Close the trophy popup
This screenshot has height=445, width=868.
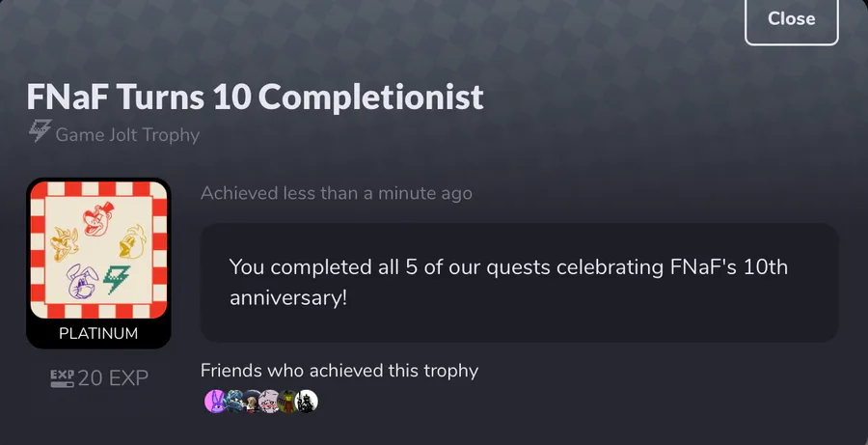[791, 18]
